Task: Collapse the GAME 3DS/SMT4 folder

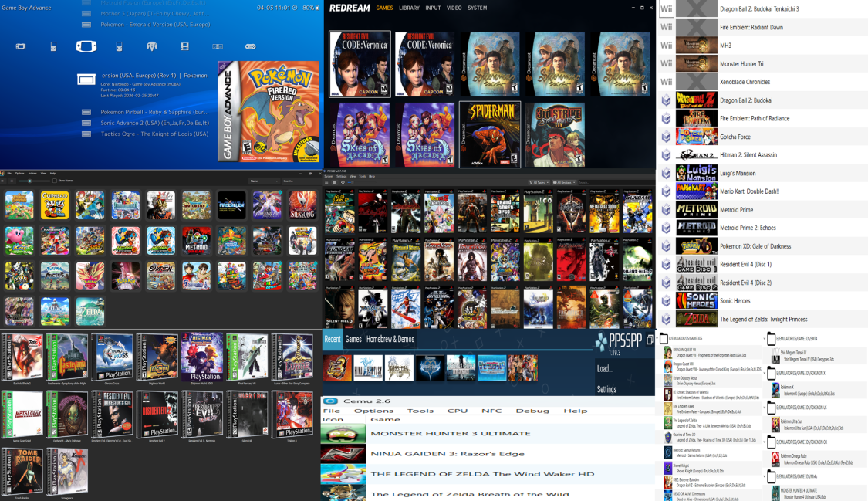Action: click(x=765, y=338)
